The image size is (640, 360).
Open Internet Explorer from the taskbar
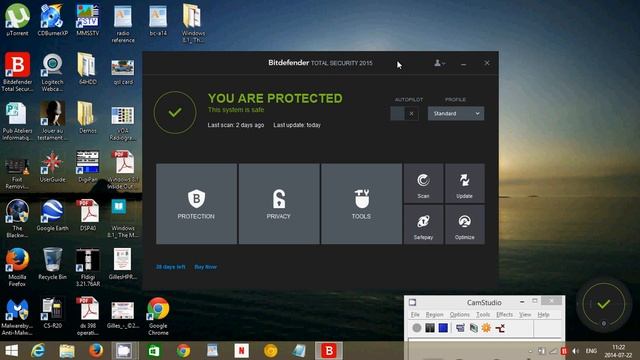pyautogui.click(x=38, y=351)
